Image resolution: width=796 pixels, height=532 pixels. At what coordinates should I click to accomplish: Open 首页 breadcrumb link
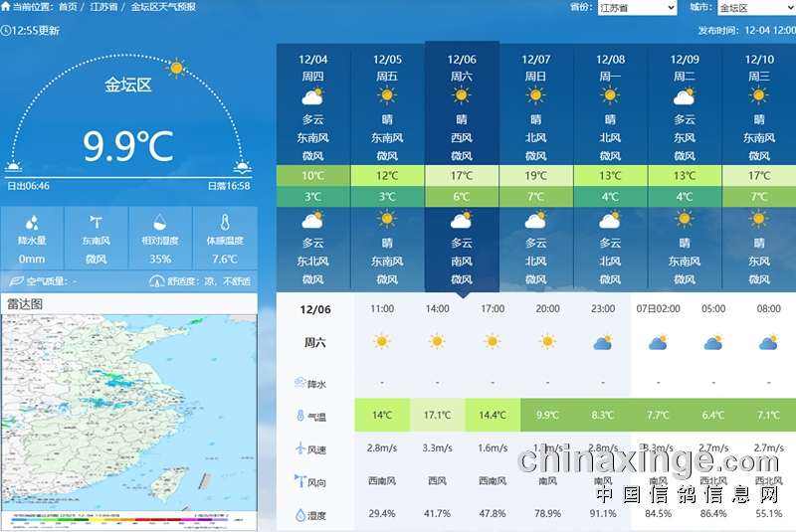68,7
